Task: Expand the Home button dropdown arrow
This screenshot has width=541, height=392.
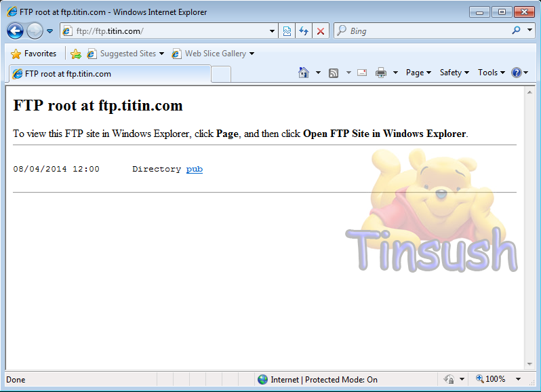Action: coord(318,73)
